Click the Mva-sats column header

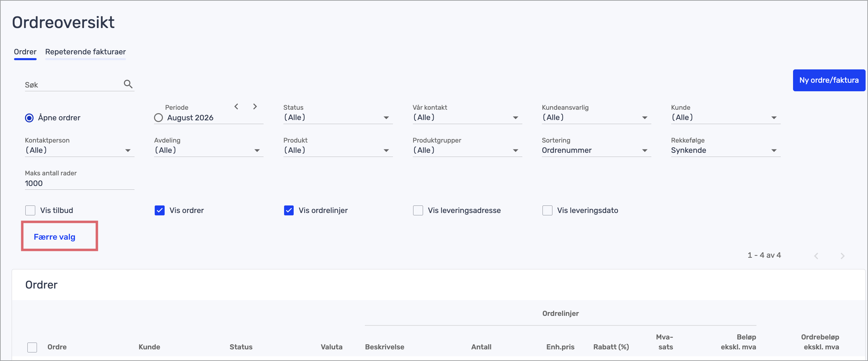tap(664, 342)
